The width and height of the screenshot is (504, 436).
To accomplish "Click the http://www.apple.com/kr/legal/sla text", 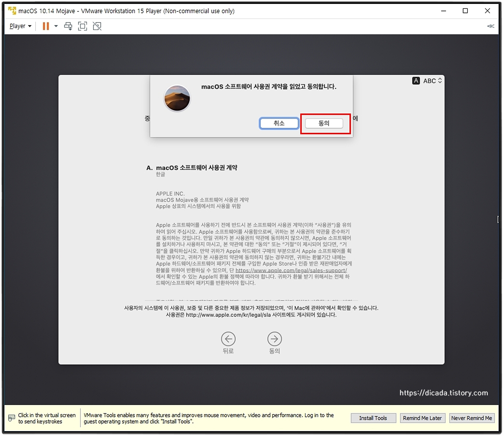I will point(228,315).
